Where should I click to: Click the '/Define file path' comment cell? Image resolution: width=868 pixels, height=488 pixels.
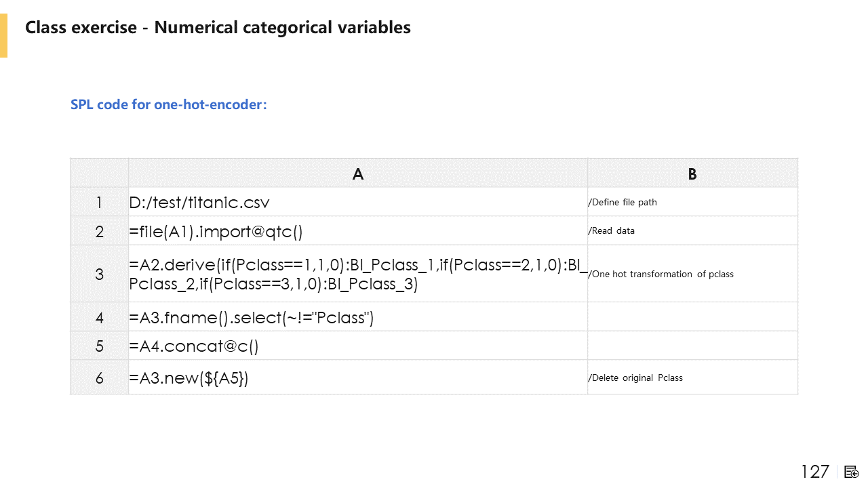[623, 202]
